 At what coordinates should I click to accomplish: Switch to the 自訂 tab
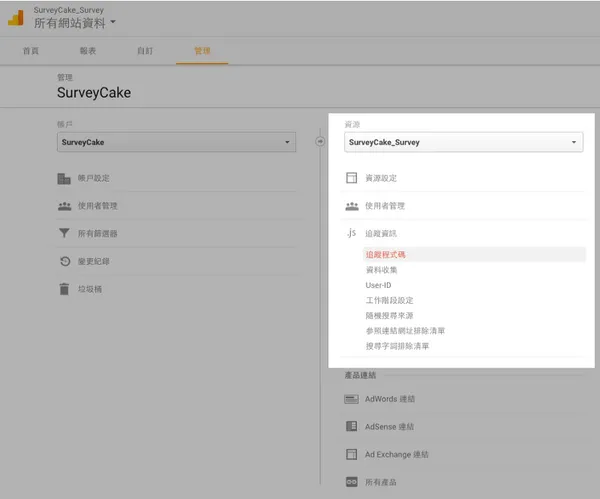point(145,51)
